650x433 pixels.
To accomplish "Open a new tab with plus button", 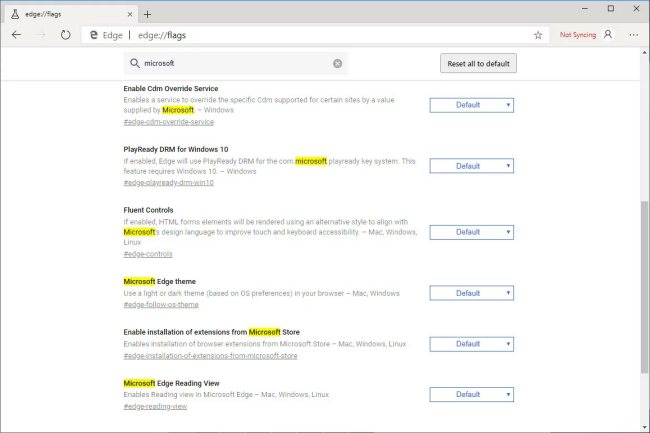I will [x=147, y=15].
